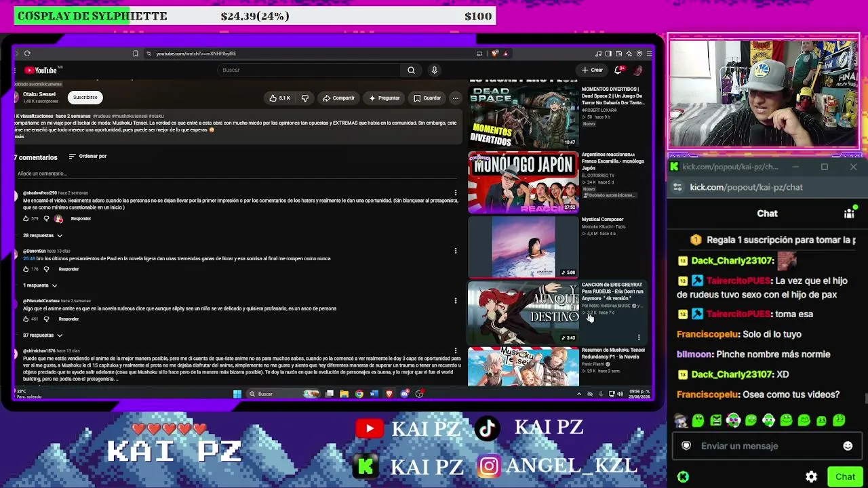Open the Resumen de Mushoku Tensei video thumbnail
Viewport: 868px width, 488px height.
click(523, 367)
